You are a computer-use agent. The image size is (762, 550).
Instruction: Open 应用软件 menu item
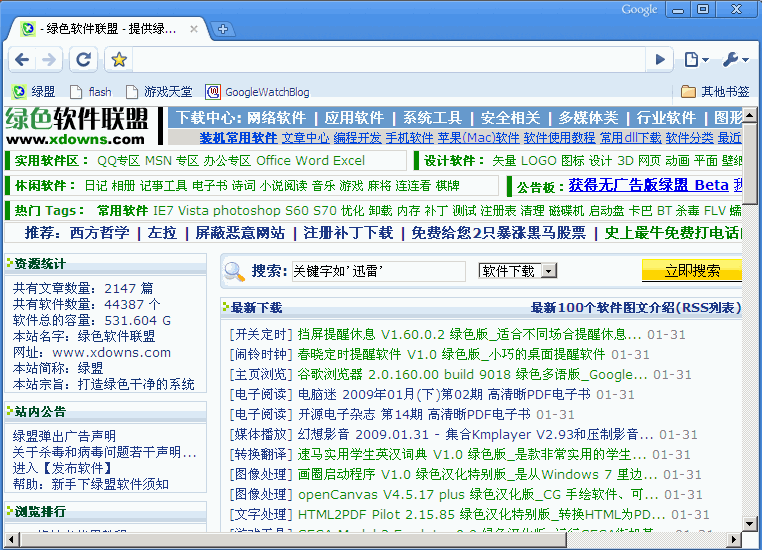(x=354, y=118)
